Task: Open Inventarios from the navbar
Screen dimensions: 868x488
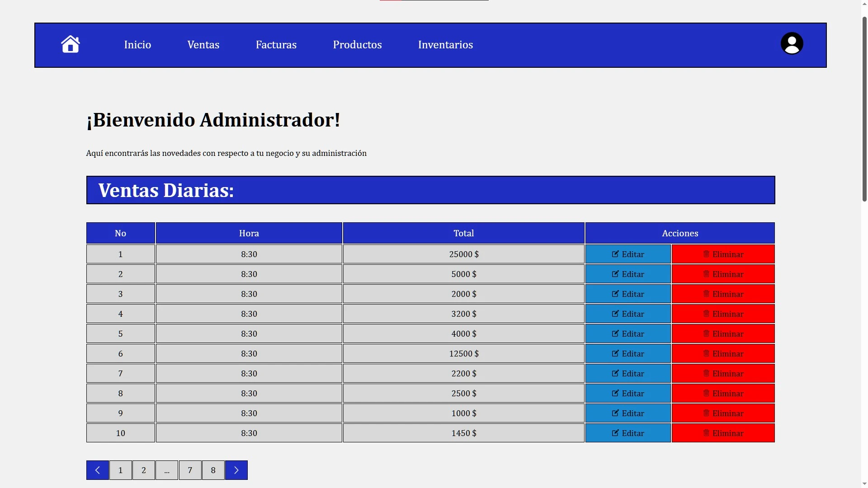Action: (x=445, y=45)
